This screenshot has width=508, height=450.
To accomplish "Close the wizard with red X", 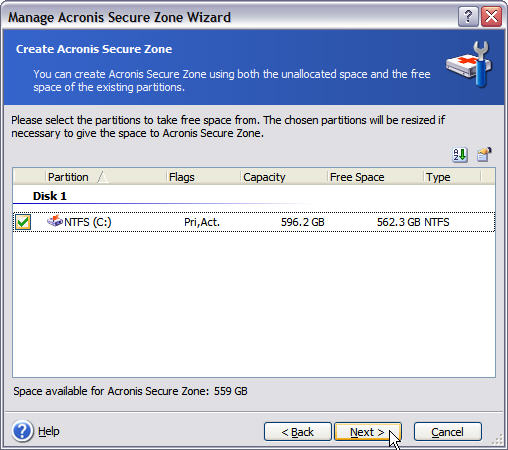I will 491,16.
